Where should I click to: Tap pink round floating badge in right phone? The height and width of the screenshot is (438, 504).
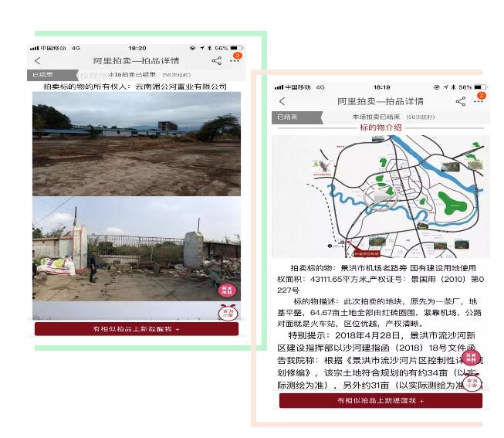(471, 358)
